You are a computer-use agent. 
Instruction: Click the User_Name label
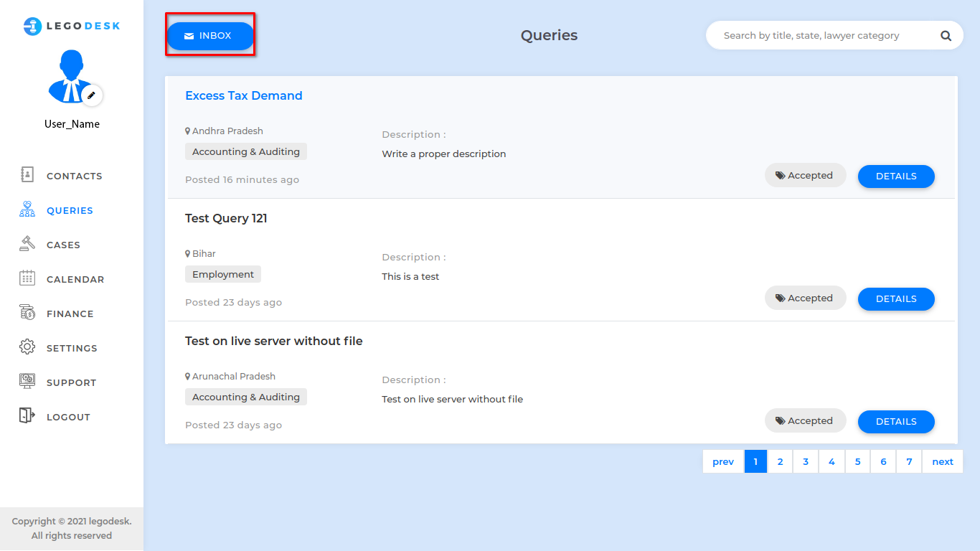pyautogui.click(x=72, y=124)
